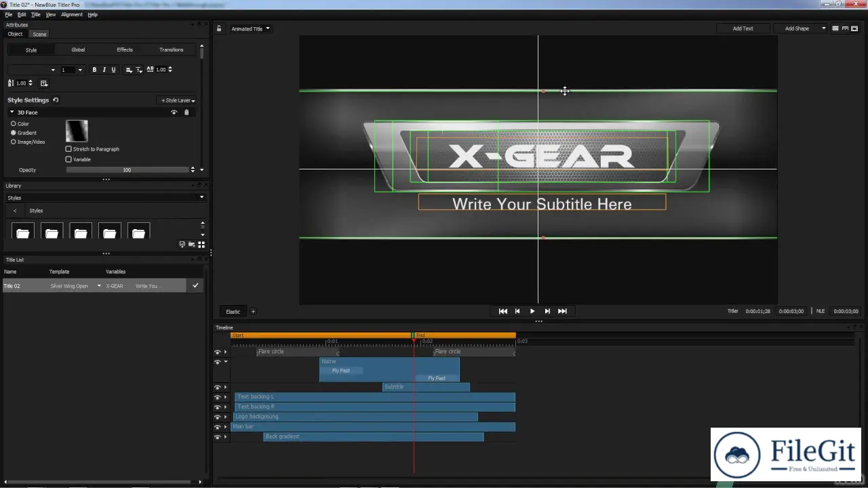
Task: Step forward one frame
Action: (x=547, y=311)
